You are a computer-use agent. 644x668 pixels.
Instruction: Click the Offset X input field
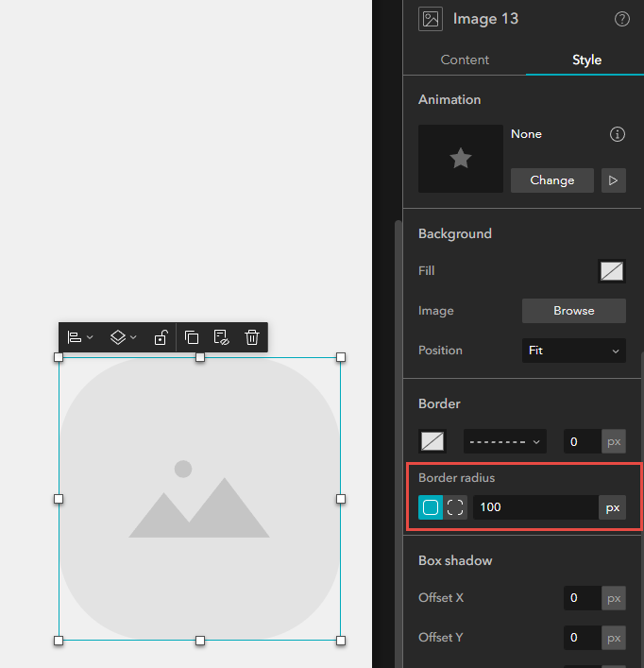[583, 598]
